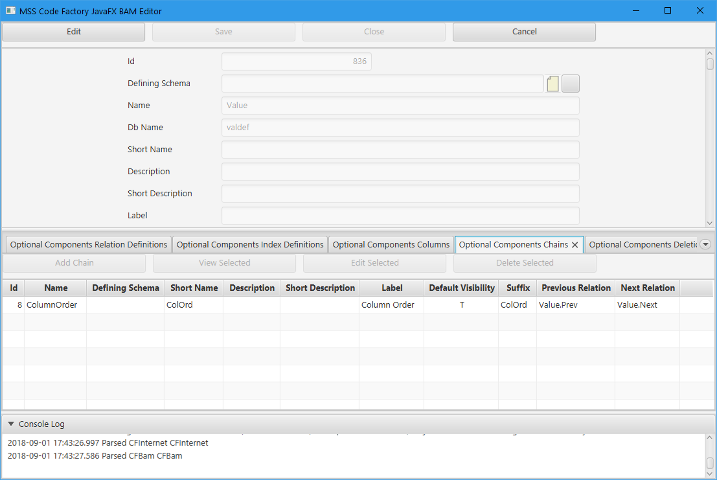Viewport: 717px width, 480px height.
Task: Click the app icon in title bar
Action: click(9, 10)
